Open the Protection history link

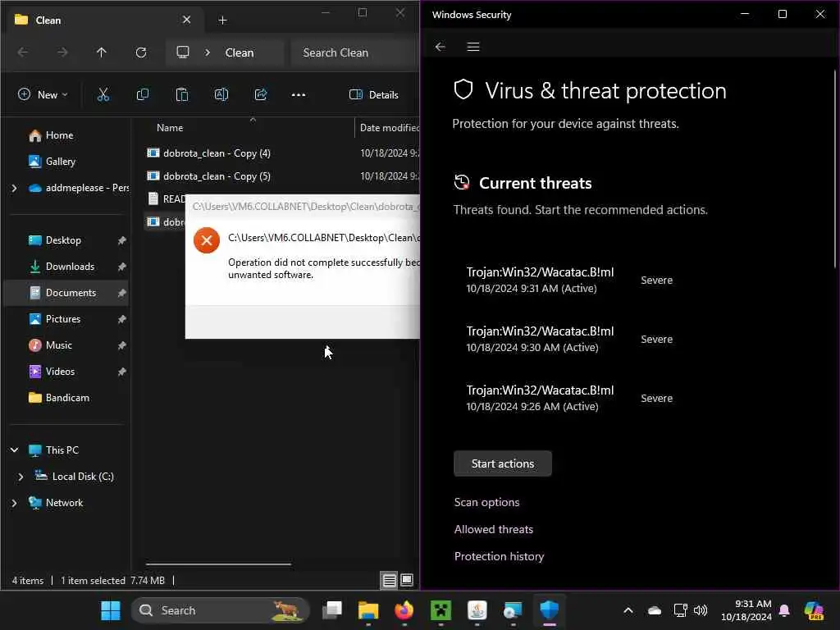point(500,557)
